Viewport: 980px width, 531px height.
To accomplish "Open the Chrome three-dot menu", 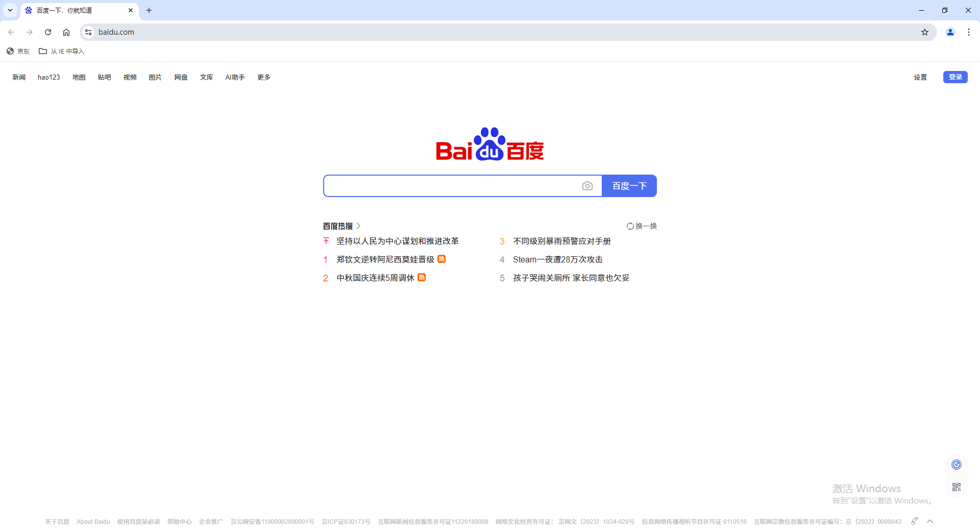I will pyautogui.click(x=969, y=32).
